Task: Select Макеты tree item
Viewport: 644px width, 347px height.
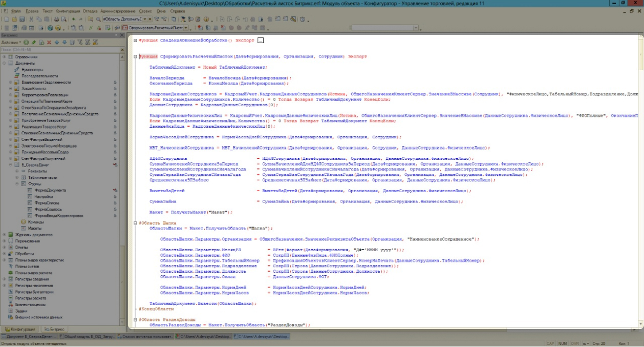Action: [34, 228]
